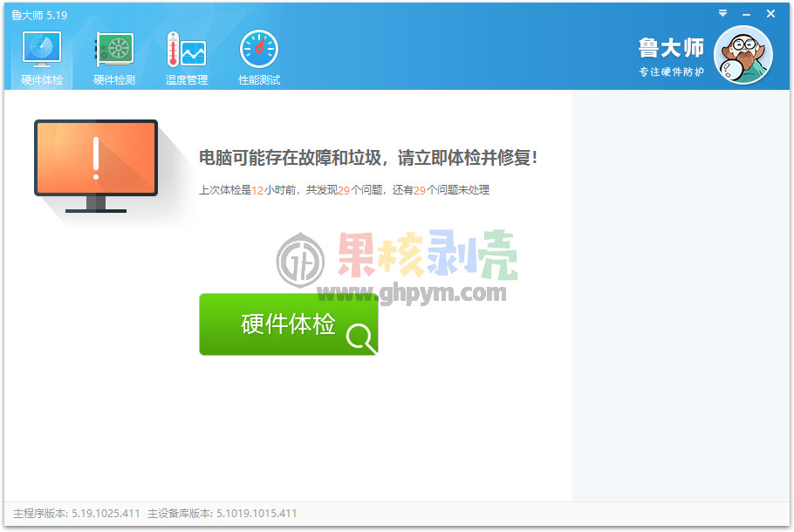Open the 温度管理 temperature management tab

pos(187,58)
